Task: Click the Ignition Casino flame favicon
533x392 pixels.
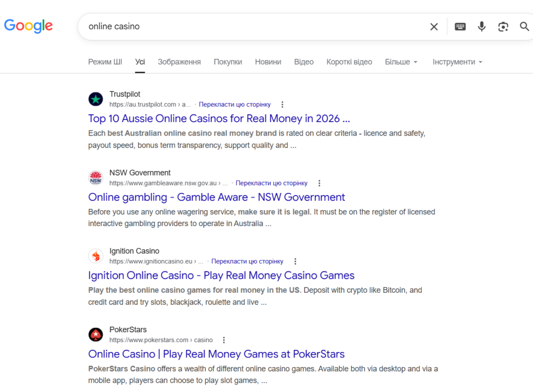Action: [96, 256]
